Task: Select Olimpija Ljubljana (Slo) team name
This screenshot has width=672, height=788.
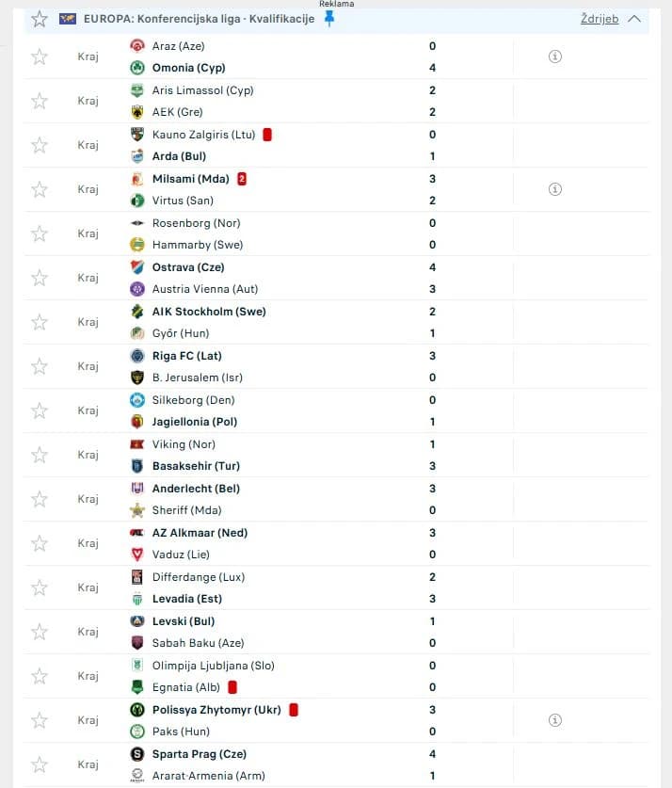Action: point(214,666)
